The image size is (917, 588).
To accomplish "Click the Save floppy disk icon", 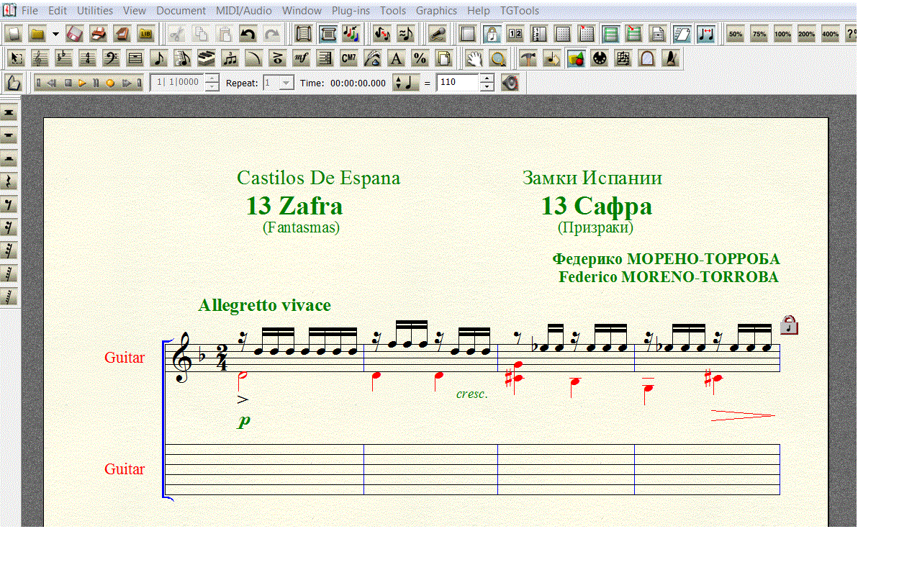I will coord(75,34).
